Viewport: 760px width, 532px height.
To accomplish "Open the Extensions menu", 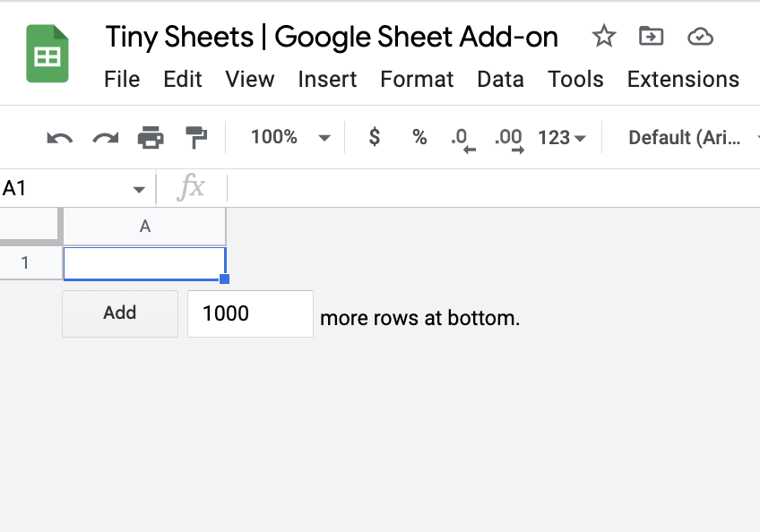I will (684, 79).
